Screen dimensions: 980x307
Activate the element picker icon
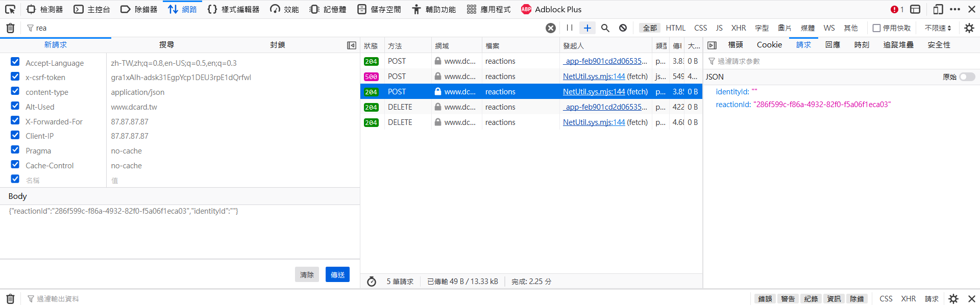coord(10,9)
